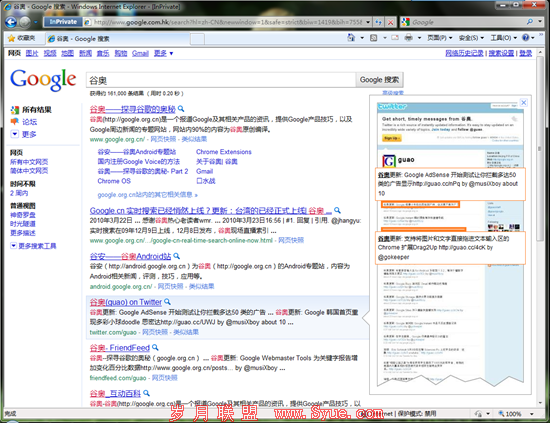Click the red Stop loading icon
The width and height of the screenshot is (550, 423).
(x=390, y=22)
